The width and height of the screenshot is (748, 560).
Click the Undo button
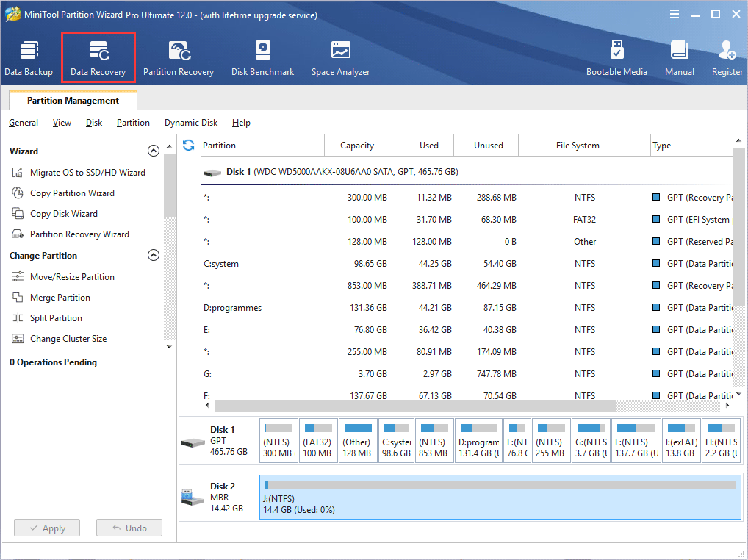pos(129,528)
